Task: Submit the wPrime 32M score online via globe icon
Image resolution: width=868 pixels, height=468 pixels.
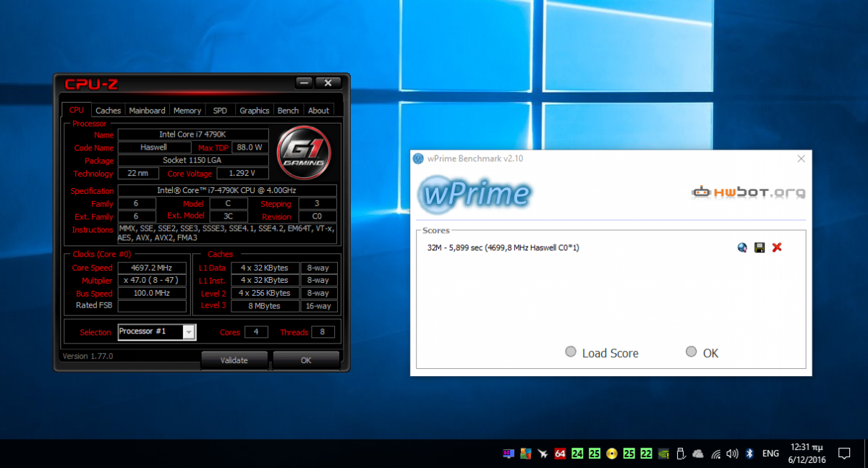Action: pyautogui.click(x=742, y=247)
